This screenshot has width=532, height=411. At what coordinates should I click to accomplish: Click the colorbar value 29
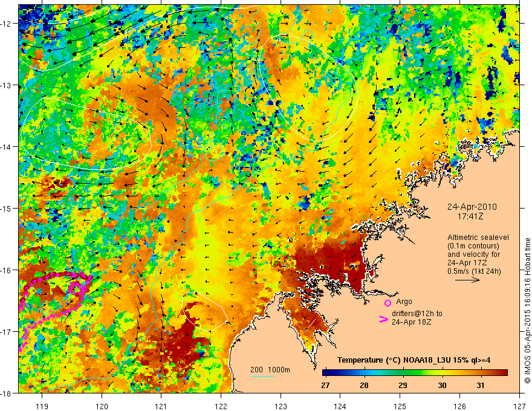click(x=403, y=386)
